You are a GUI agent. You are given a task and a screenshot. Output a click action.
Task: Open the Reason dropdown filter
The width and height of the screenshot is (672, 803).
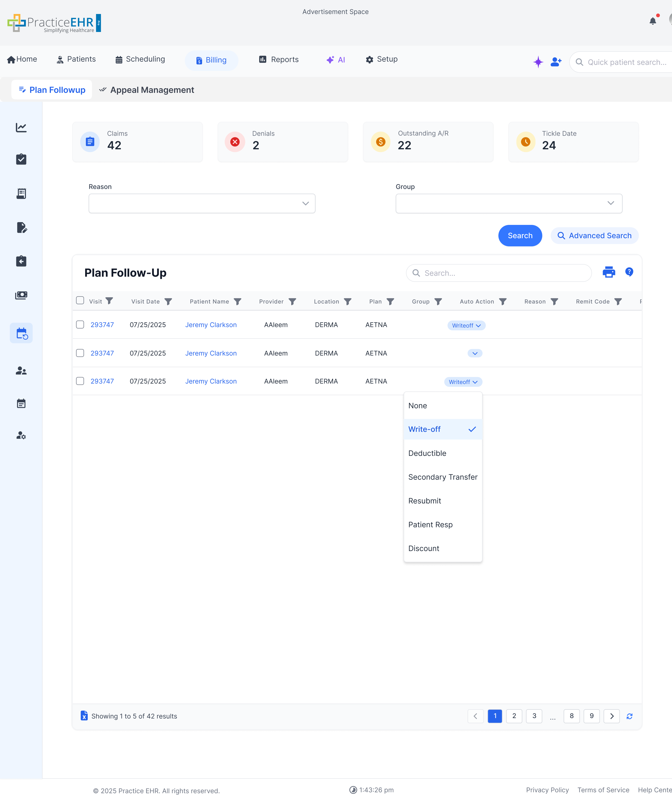(x=202, y=203)
